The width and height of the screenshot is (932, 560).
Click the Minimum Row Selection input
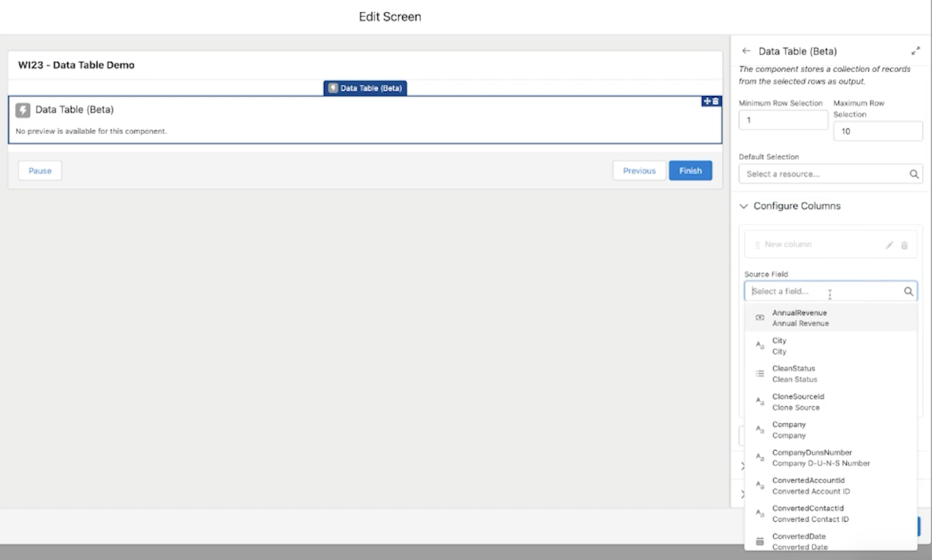point(783,121)
